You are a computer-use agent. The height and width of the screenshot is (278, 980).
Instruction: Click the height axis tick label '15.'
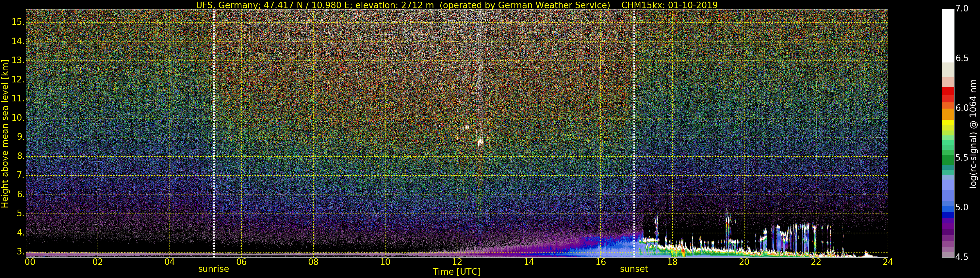(18, 22)
